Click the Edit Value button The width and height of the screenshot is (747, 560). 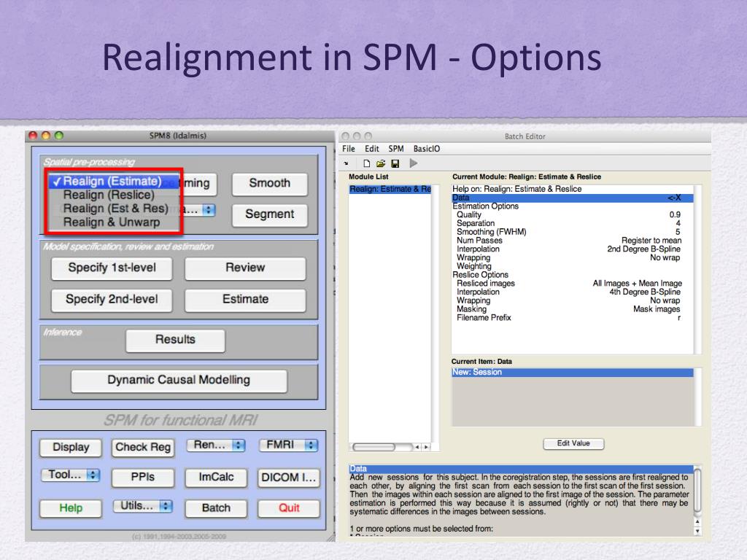(x=573, y=444)
